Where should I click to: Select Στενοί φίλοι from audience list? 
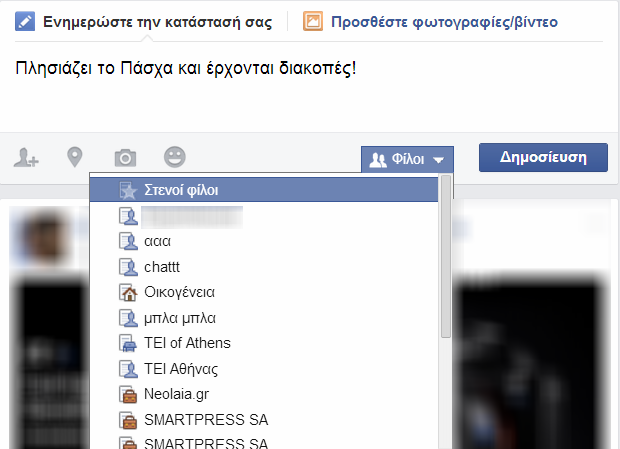pyautogui.click(x=181, y=189)
